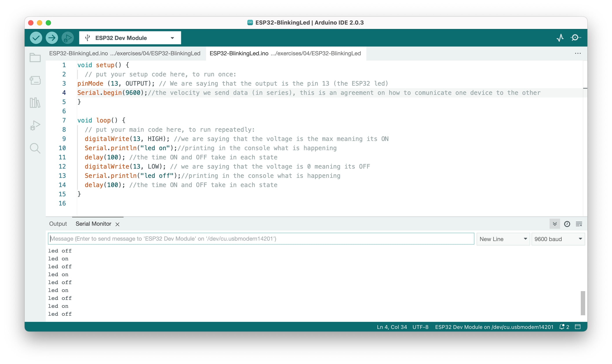Viewport: 612px width, 364px height.
Task: Click the digitalWrite(13, LOW) line
Action: tap(228, 167)
